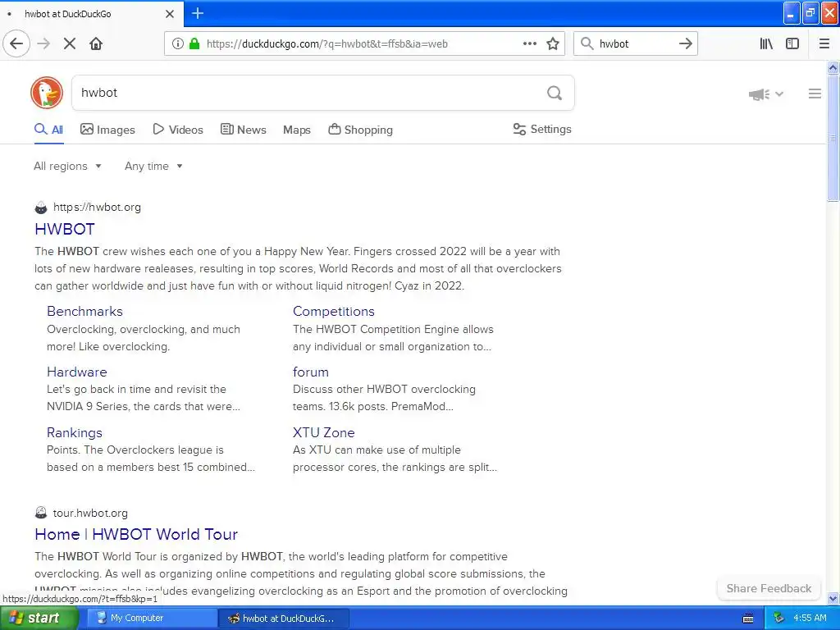840x630 pixels.
Task: Switch to the News tab
Action: [x=243, y=130]
